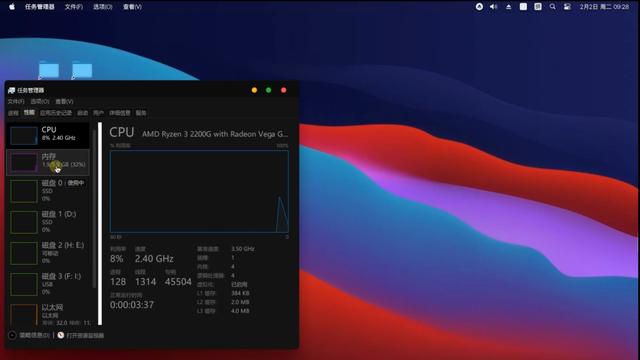Click the 4.0 MB L3 cache value
This screenshot has width=640, height=360.
tap(240, 311)
